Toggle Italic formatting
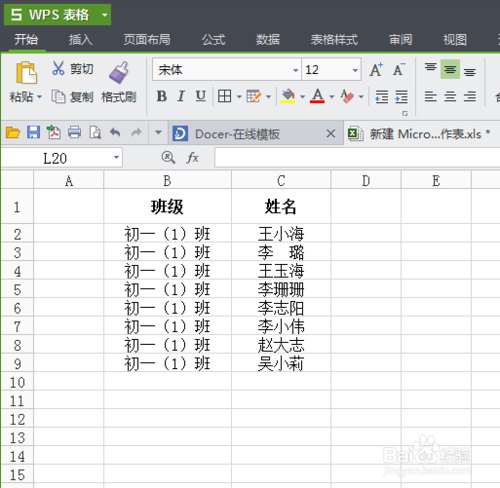Image resolution: width=500 pixels, height=488 pixels. [x=181, y=97]
